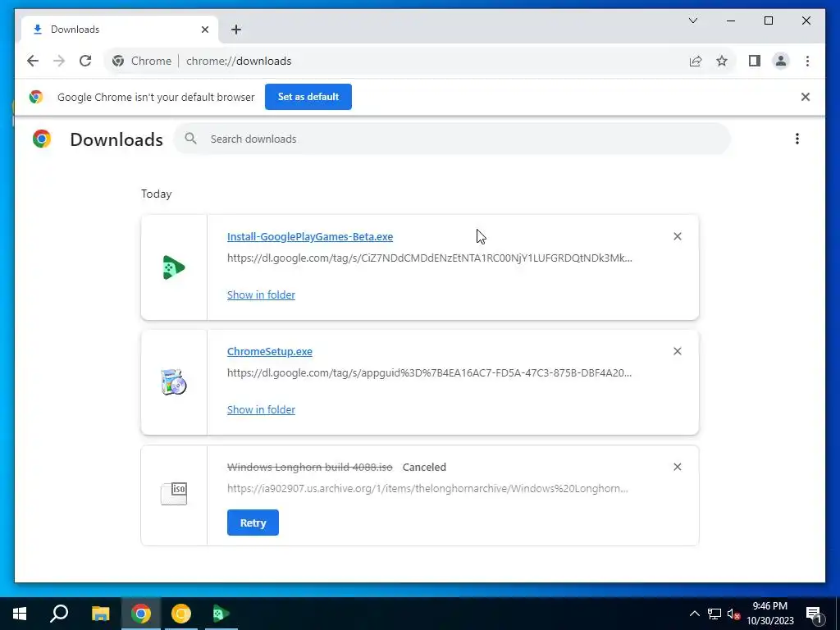Image resolution: width=840 pixels, height=630 pixels.
Task: Click the ISO file icon
Action: (174, 493)
